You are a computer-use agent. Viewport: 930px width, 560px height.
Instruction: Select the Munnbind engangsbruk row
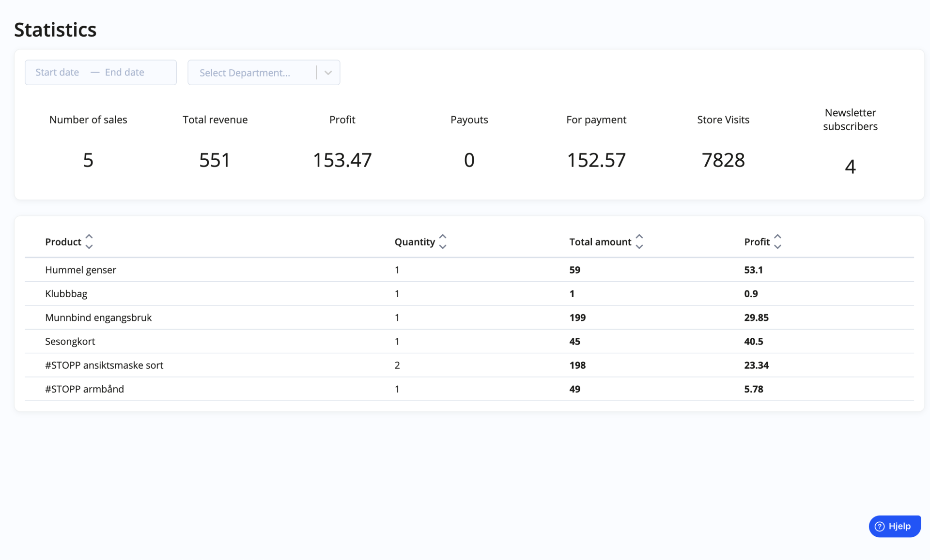(469, 318)
